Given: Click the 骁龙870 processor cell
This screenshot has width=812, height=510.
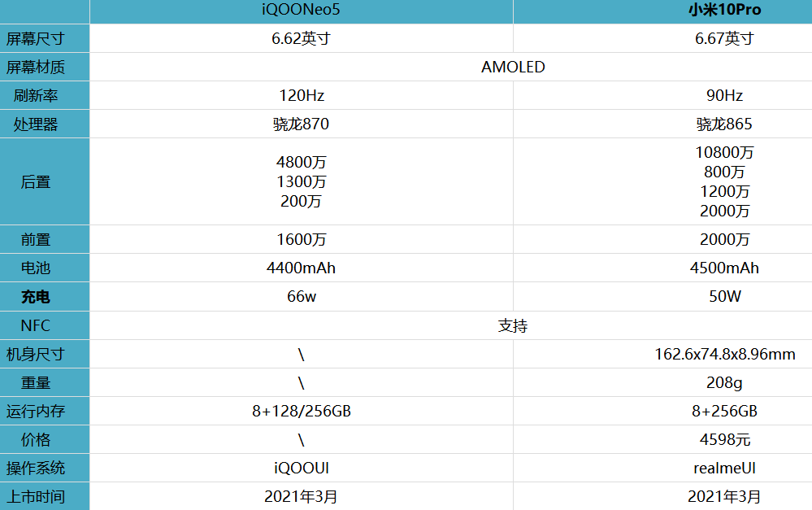Looking at the screenshot, I should [301, 124].
